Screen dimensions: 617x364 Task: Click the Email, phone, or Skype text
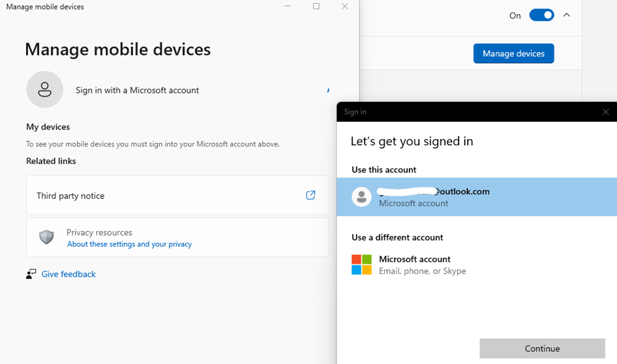point(422,271)
